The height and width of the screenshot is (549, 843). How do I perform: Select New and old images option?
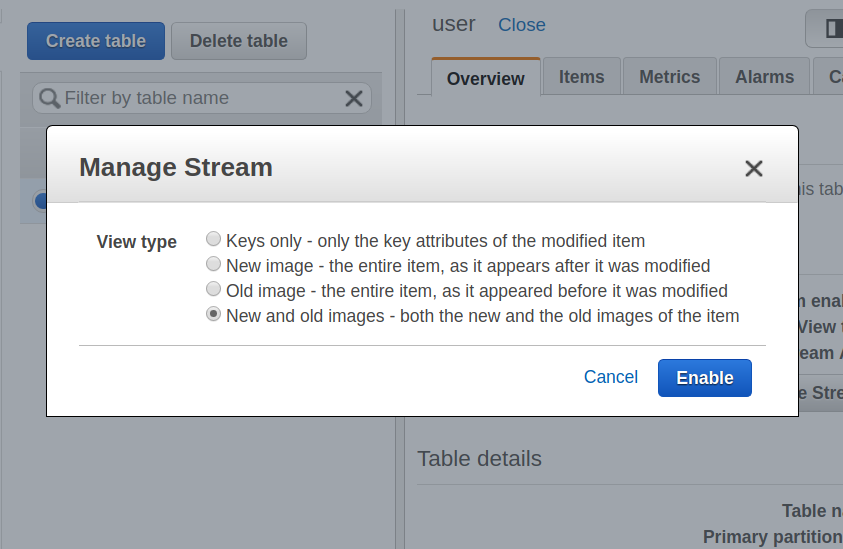[x=213, y=315]
